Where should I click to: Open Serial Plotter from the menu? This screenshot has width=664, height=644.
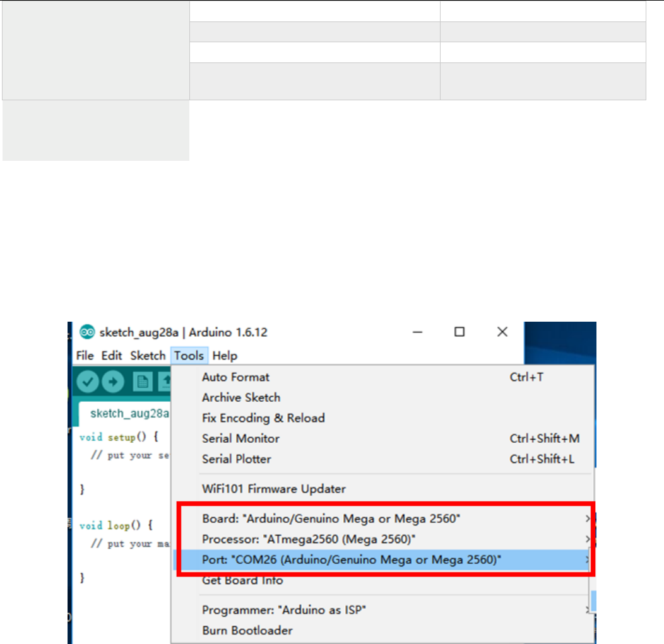[x=382, y=459]
